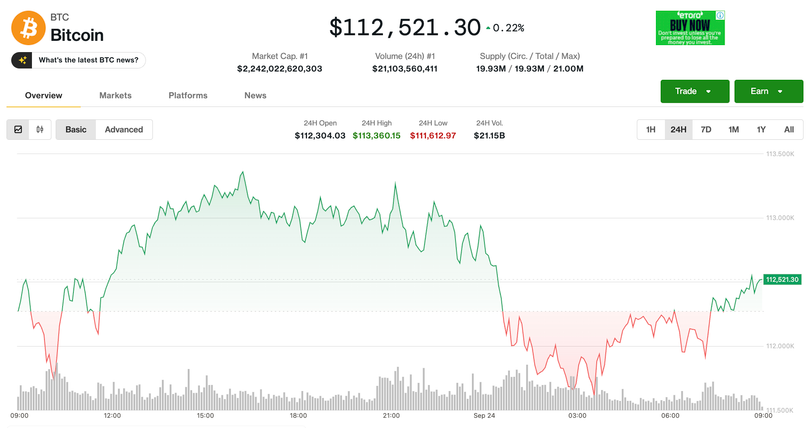The width and height of the screenshot is (810, 428).
Task: Click the 112,521.30 current price label on chart
Action: click(784, 279)
